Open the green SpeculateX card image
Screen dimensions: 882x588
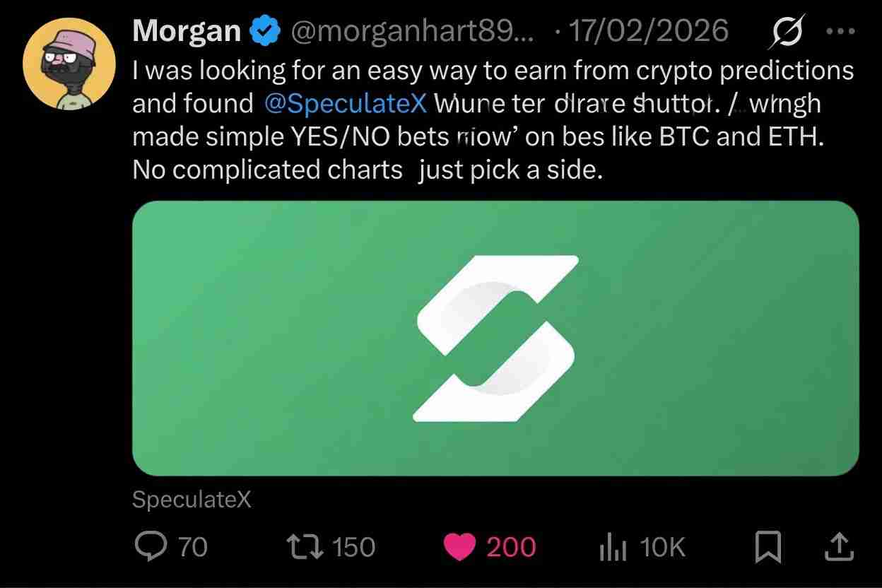tap(283, 338)
